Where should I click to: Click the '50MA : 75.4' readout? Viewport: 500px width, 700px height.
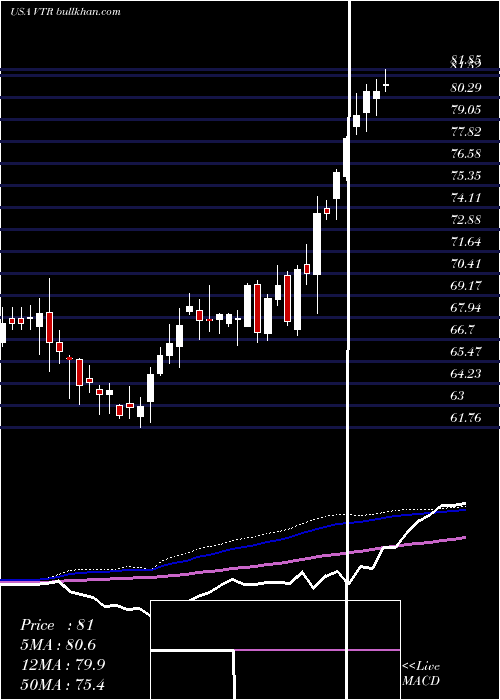click(x=63, y=684)
